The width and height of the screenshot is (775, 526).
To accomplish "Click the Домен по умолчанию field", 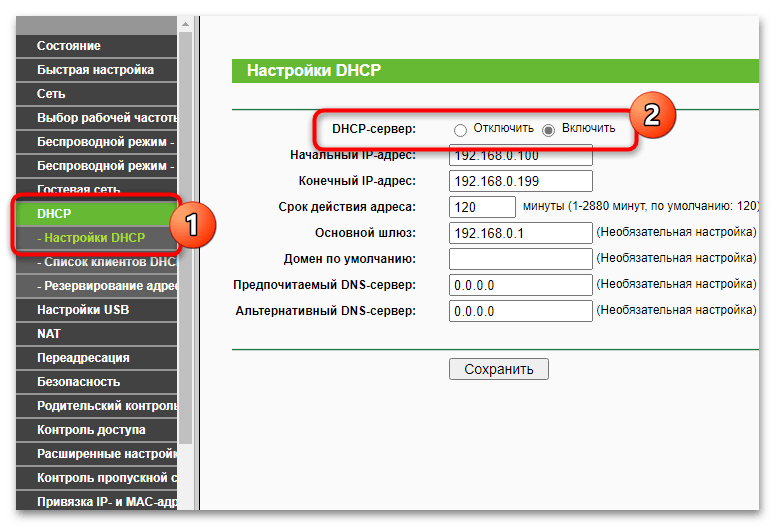I will (520, 259).
